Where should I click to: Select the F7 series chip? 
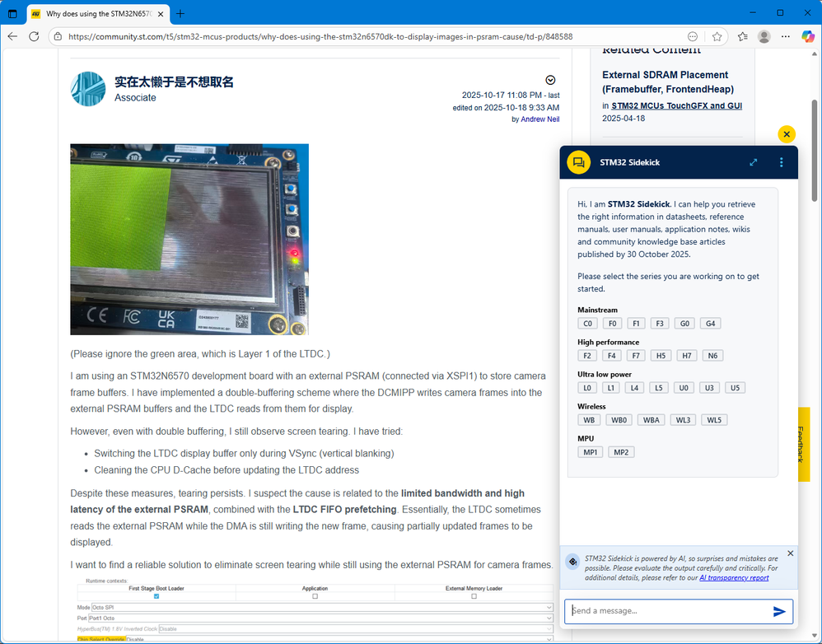coord(636,356)
